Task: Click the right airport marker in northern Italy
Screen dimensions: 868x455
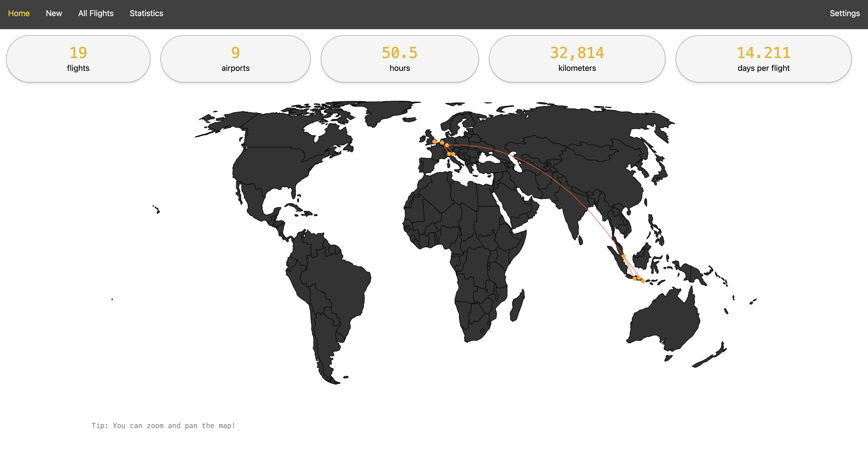Action: pyautogui.click(x=453, y=154)
